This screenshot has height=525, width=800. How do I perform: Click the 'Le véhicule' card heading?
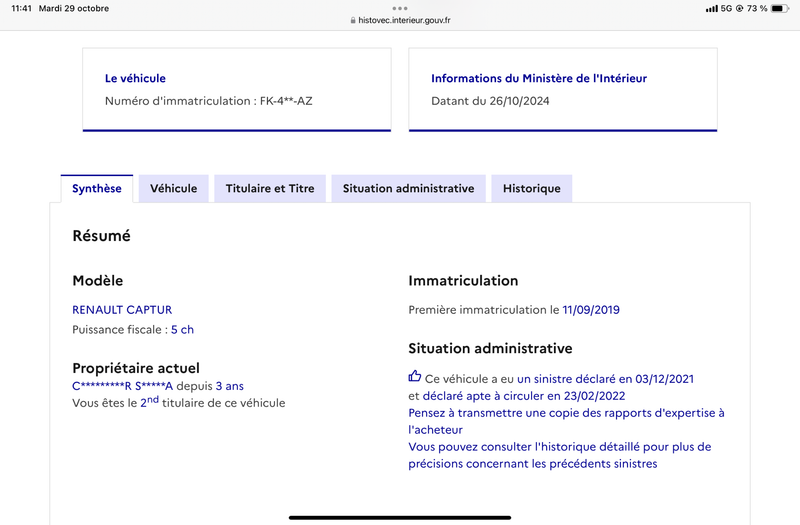tap(135, 78)
